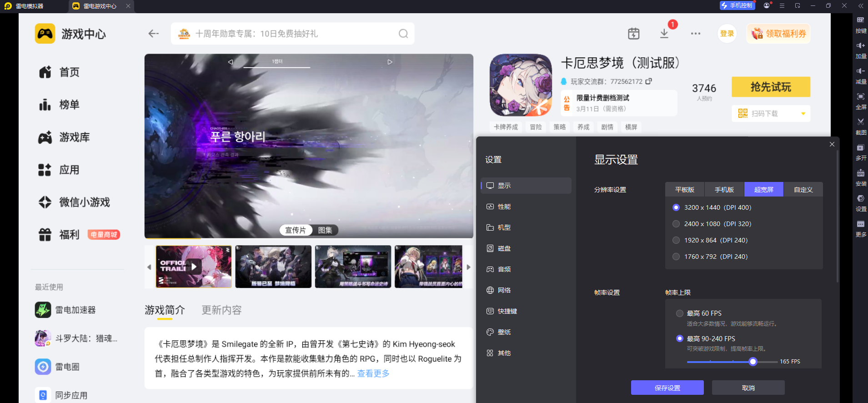Close the 设置 dialog with the X
Image resolution: width=868 pixels, height=403 pixels.
[x=832, y=144]
